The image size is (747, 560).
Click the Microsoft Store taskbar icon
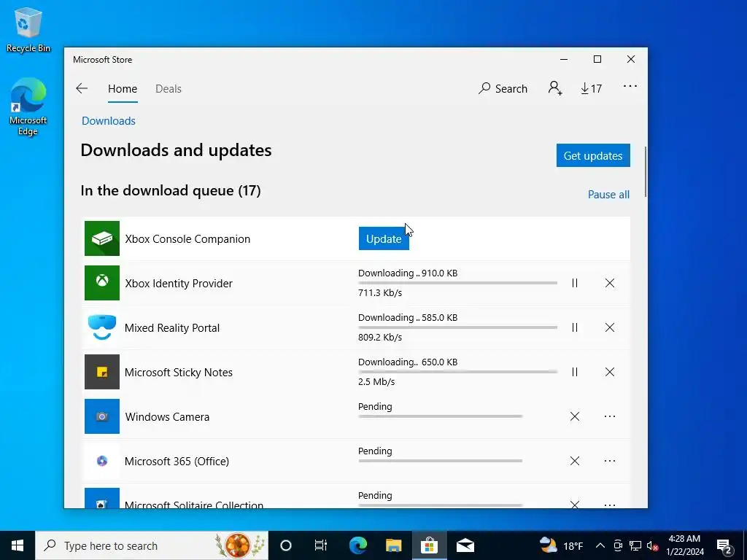point(429,545)
